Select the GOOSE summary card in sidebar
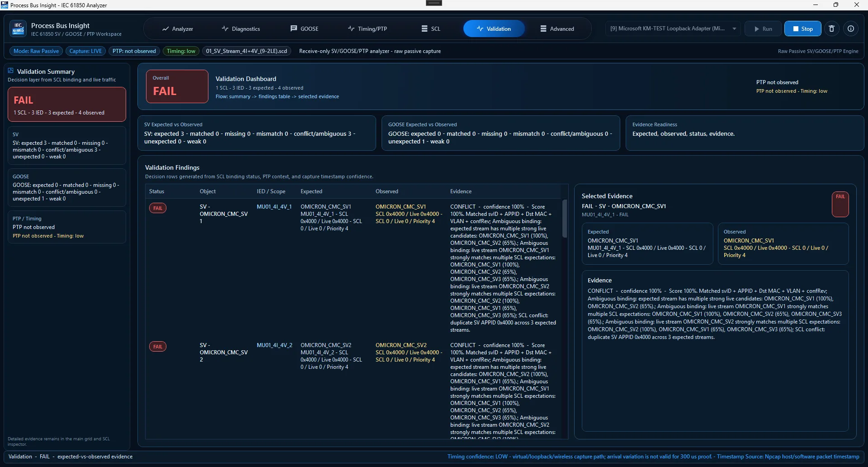Screen dimensions: 868x467 [x=67, y=188]
